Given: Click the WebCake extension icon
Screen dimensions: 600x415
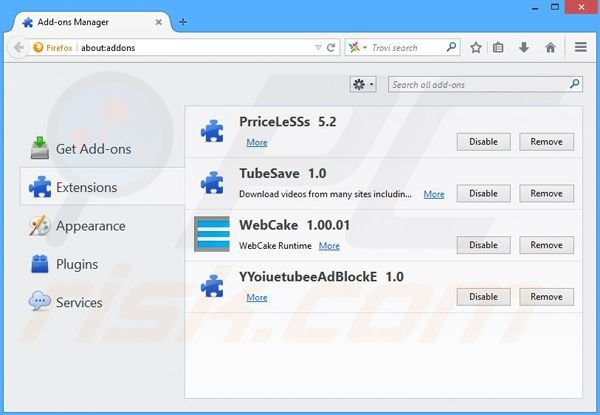Looking at the screenshot, I should pyautogui.click(x=212, y=234).
